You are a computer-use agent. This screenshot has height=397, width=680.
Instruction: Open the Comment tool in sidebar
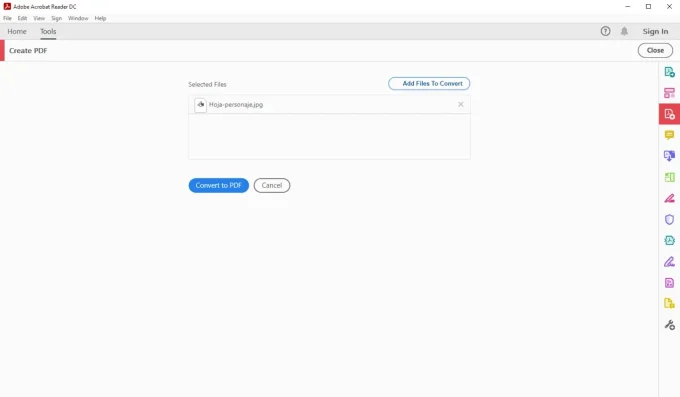point(669,135)
